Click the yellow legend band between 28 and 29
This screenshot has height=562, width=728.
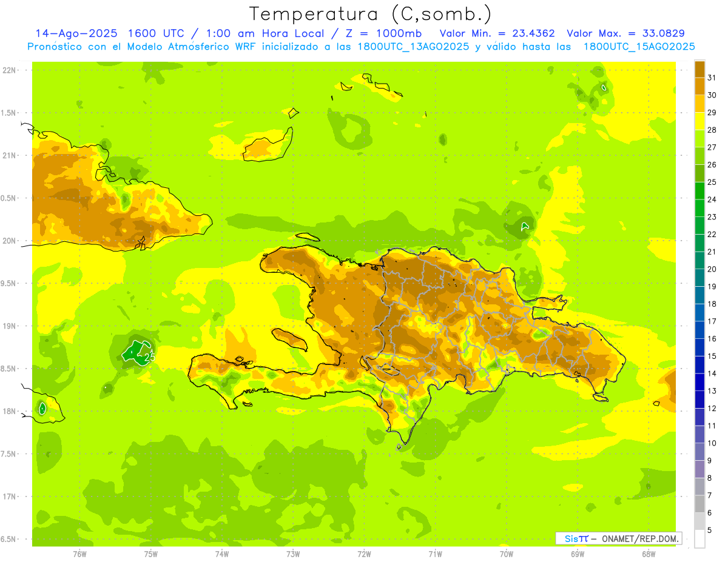click(699, 121)
